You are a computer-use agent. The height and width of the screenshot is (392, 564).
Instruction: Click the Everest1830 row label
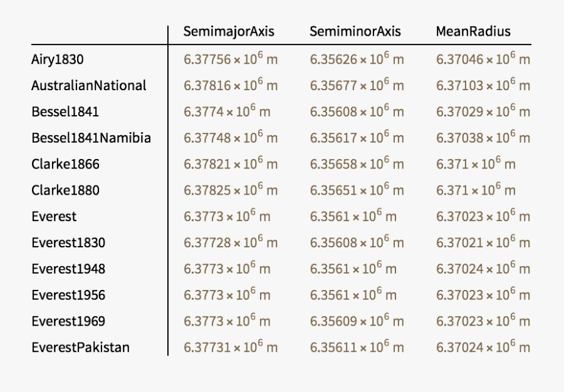[x=68, y=243]
